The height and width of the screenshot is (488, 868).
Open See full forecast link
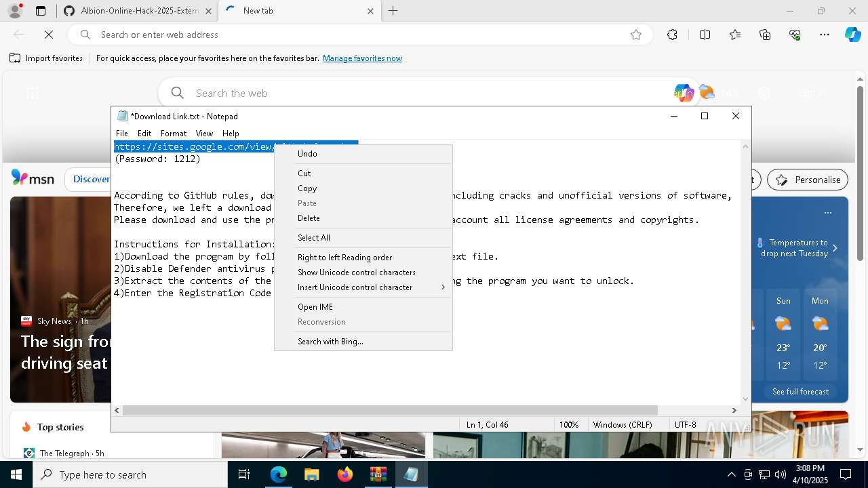point(800,392)
